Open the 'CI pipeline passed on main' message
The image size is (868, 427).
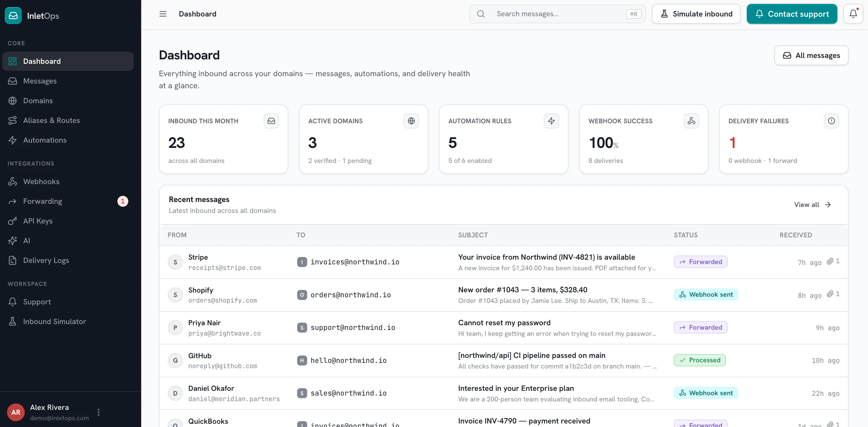point(531,355)
